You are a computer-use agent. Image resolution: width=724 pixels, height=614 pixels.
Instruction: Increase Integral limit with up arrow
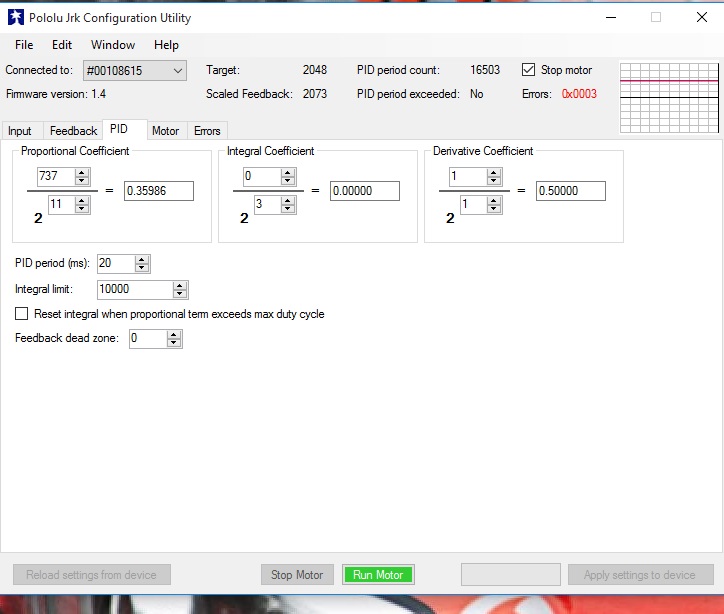[180, 286]
